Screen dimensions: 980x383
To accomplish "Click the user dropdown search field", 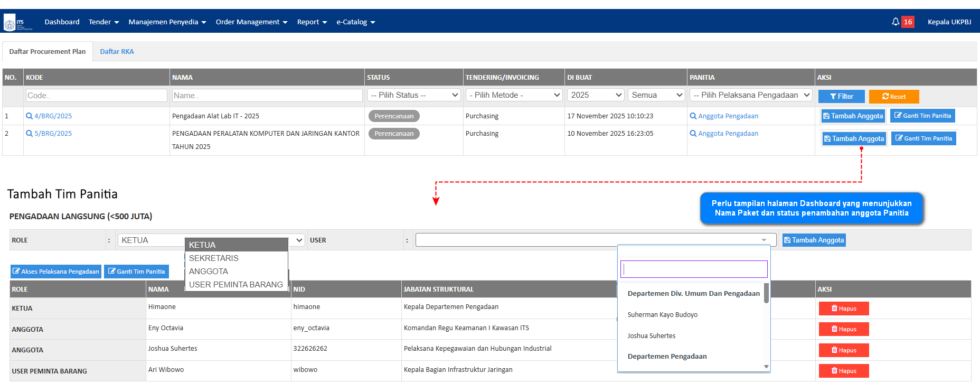I will tap(693, 269).
